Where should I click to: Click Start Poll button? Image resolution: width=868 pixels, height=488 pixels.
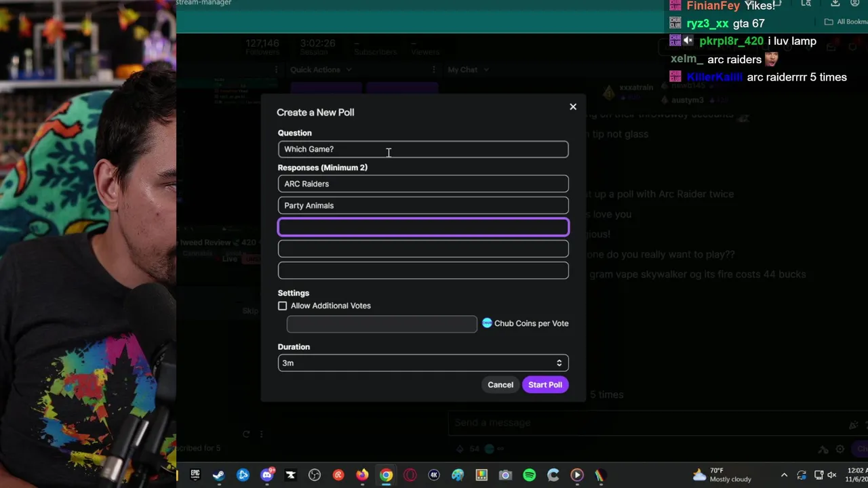[x=545, y=384]
